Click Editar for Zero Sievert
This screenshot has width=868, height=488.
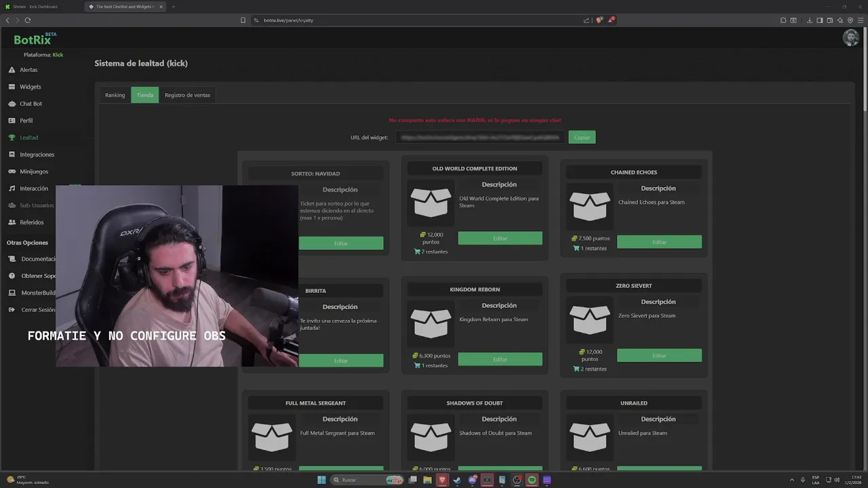coord(659,355)
